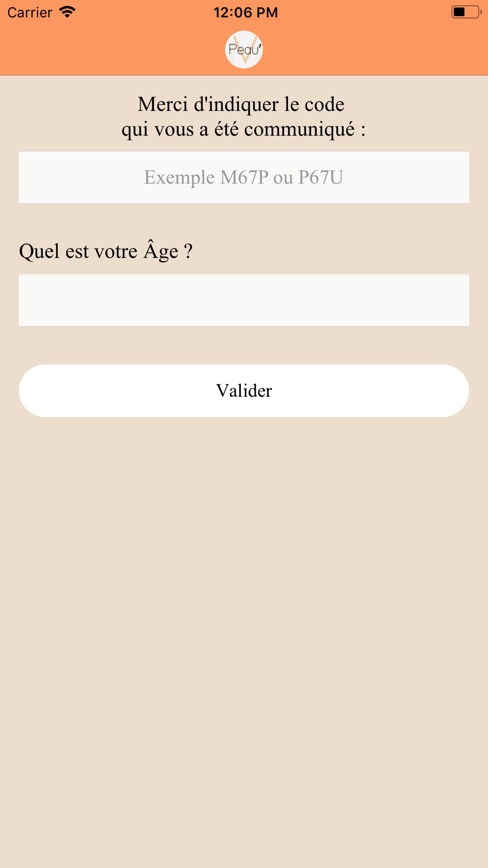488x868 pixels.
Task: Click the "qui vous a été communiqué" line
Action: (244, 129)
